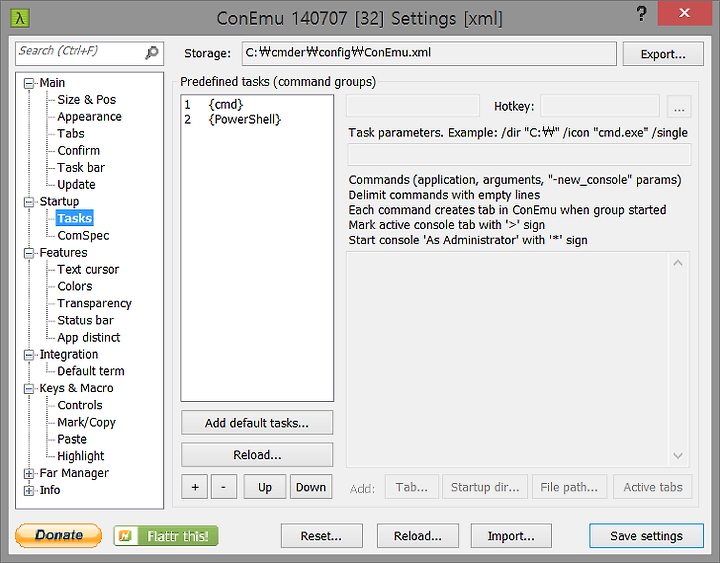Select the Main tree item
Viewport: 720px width, 563px height.
(52, 83)
